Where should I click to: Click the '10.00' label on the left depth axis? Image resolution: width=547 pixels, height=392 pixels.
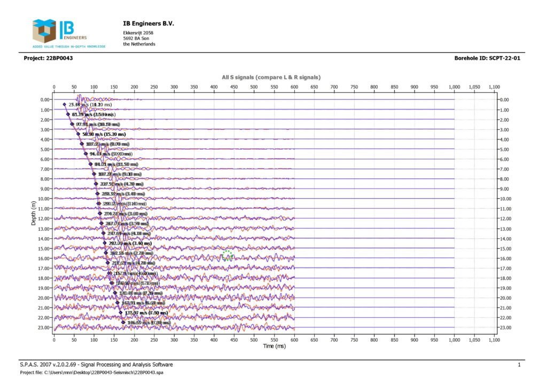click(44, 199)
